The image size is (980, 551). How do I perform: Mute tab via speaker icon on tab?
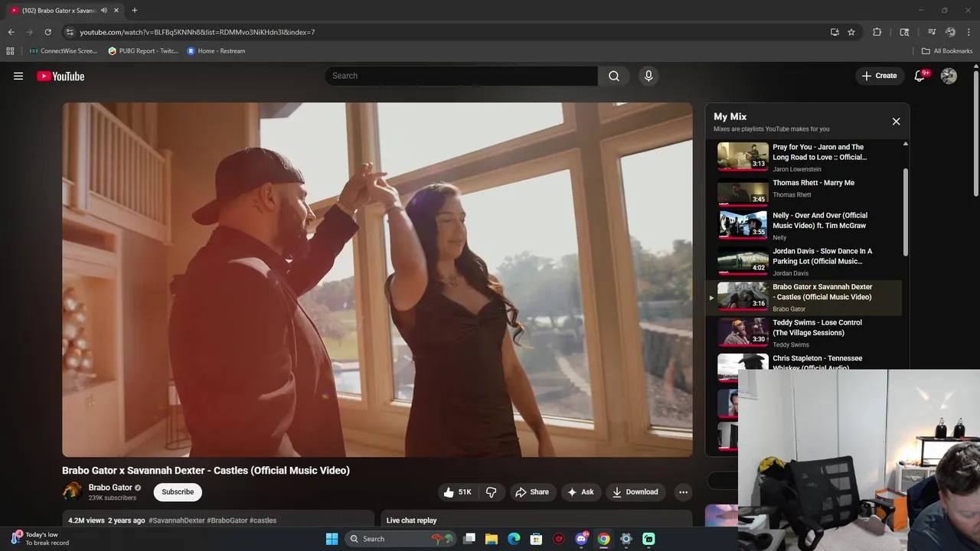click(x=104, y=10)
